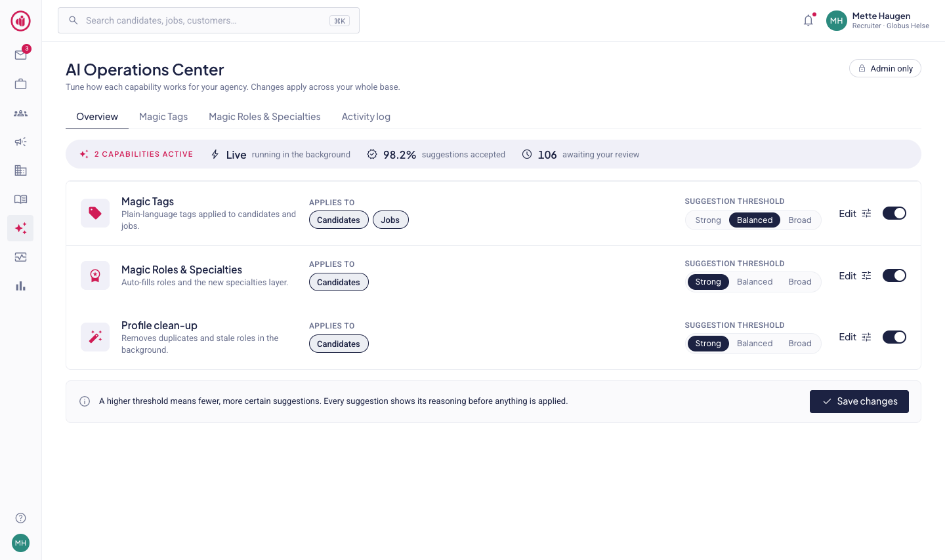The height and width of the screenshot is (560, 945).
Task: Edit Profile clean-up settings
Action: (855, 337)
